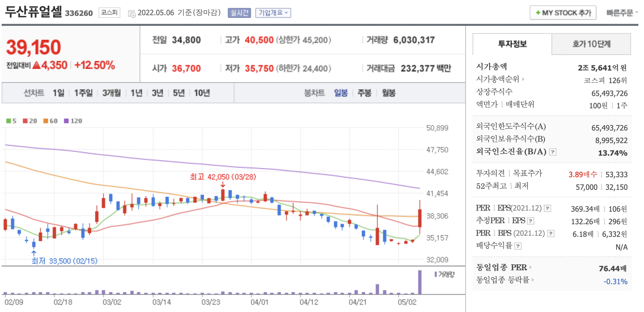Click the 상장주식수 65,493,726 value
Viewport: 644px width, 312px height.
coord(609,94)
